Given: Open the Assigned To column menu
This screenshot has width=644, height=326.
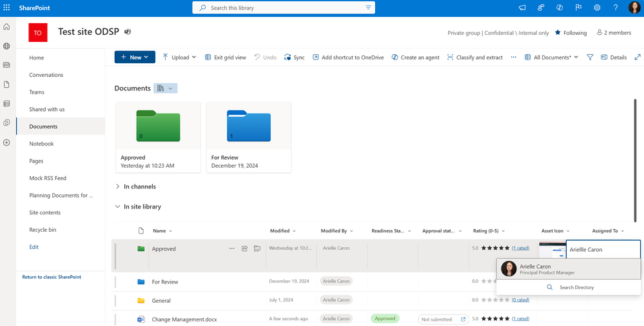Looking at the screenshot, I should 608,230.
